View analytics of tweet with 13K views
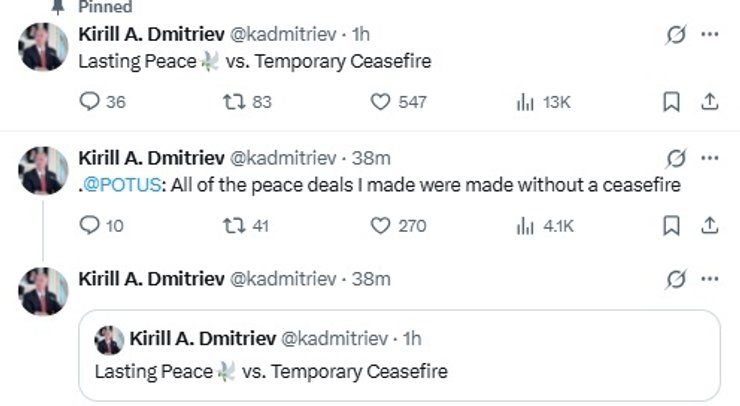The width and height of the screenshot is (740, 406). click(x=524, y=101)
